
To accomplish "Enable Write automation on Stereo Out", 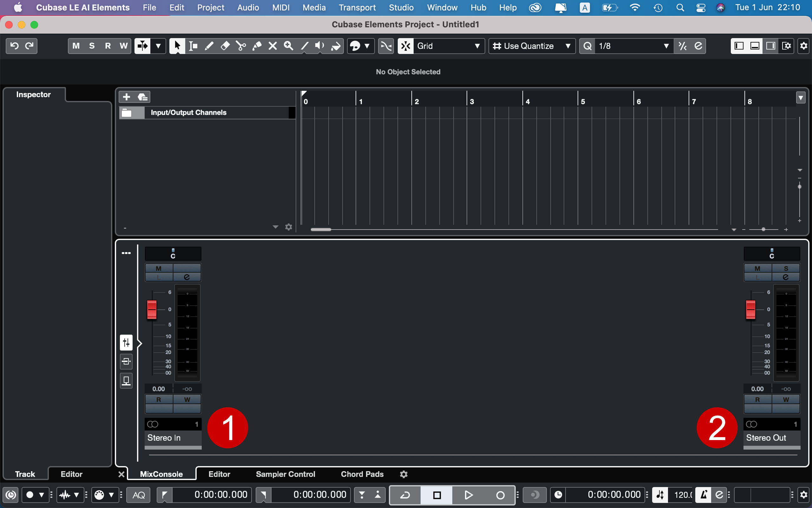I will (786, 399).
